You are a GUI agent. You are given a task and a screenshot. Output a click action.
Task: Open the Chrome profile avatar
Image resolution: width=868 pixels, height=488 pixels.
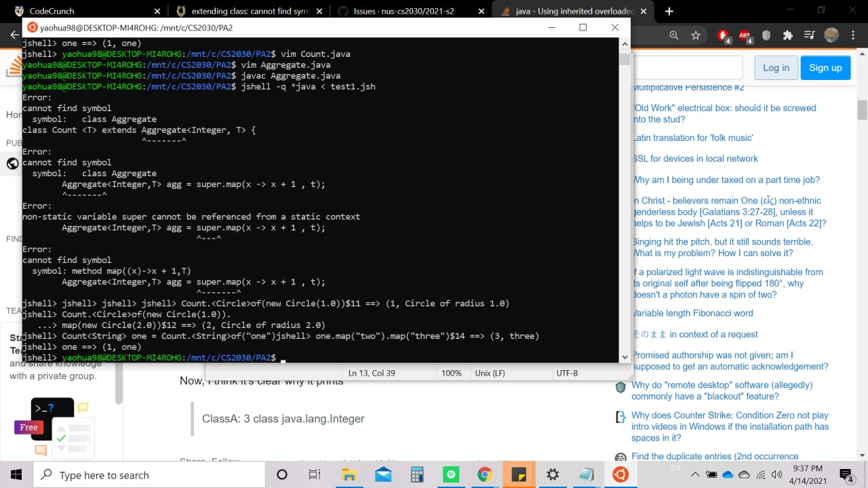click(x=831, y=35)
